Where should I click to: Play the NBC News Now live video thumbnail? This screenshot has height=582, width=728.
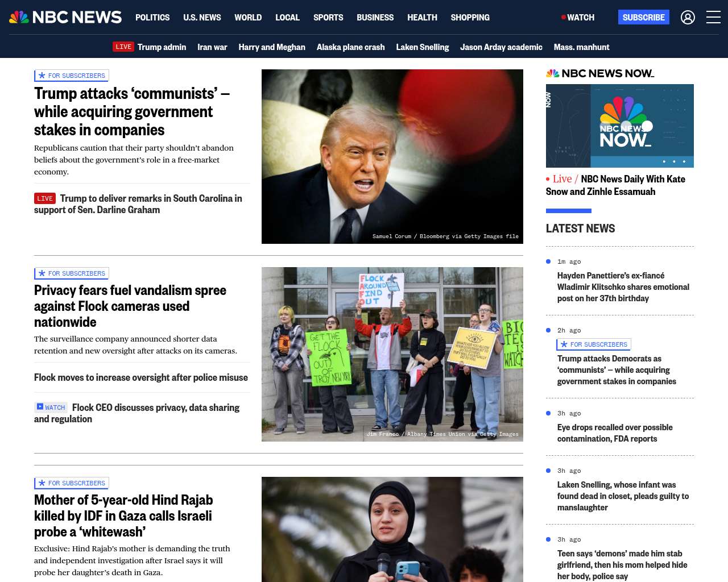620,126
